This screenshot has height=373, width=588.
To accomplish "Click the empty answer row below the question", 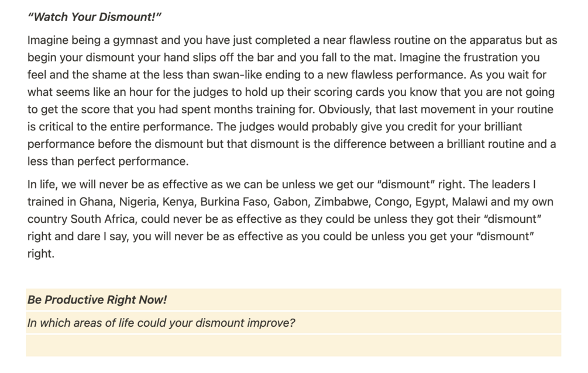I will coord(293,346).
